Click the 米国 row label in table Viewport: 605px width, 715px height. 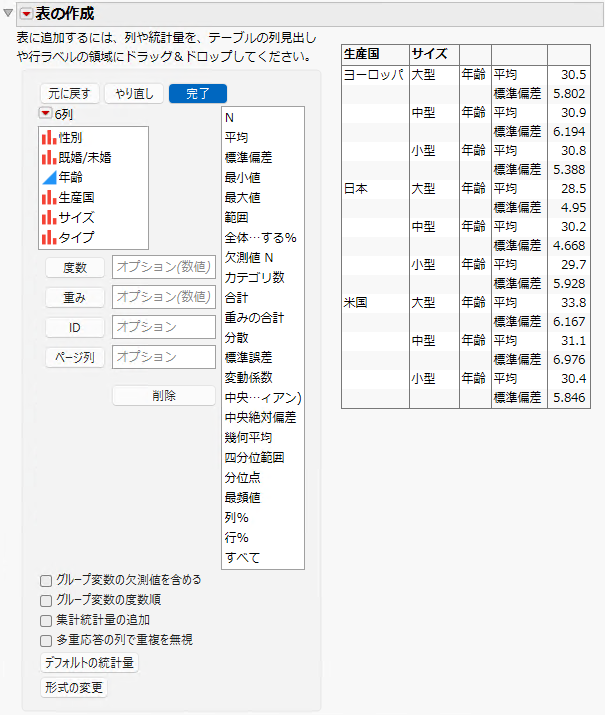pos(356,302)
